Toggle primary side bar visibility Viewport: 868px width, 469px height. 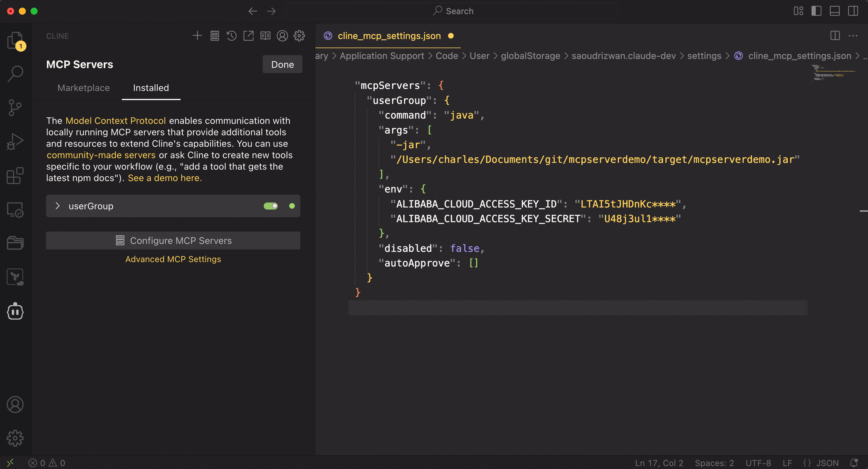point(816,11)
